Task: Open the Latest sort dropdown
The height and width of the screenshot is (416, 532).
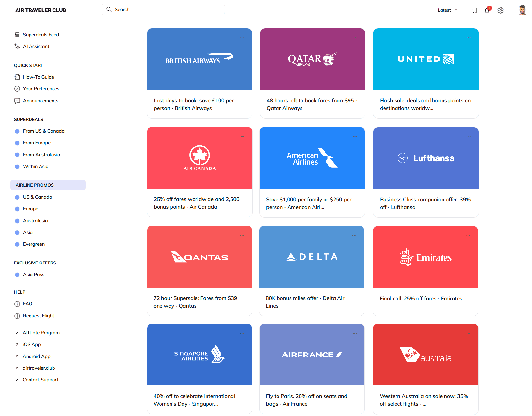Action: pos(447,10)
